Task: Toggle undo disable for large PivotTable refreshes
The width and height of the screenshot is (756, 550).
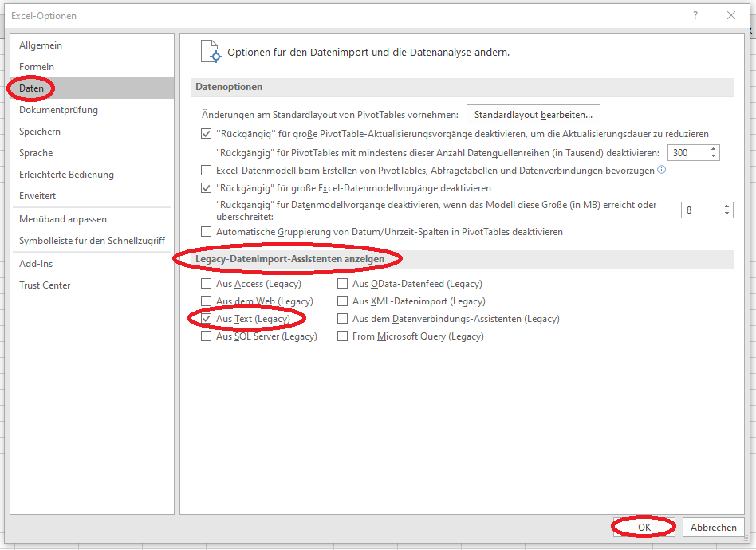Action: coord(207,134)
